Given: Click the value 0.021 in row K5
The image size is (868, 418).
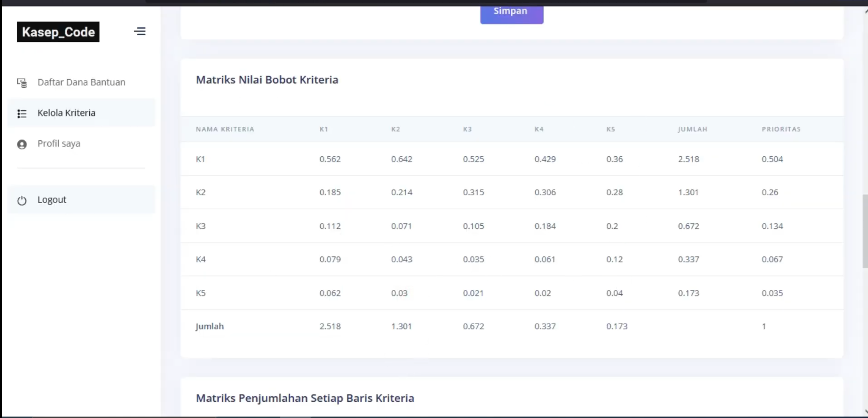Looking at the screenshot, I should [473, 293].
